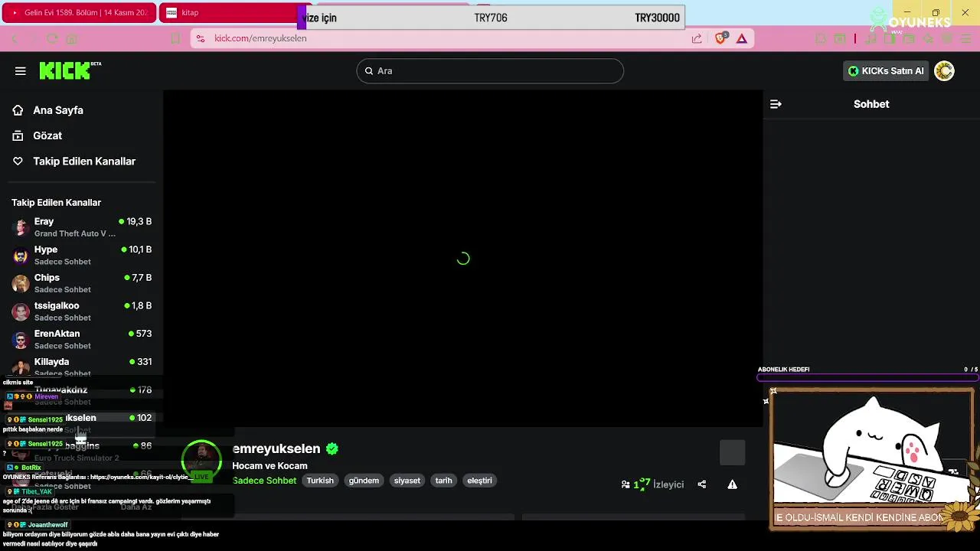Maximize the browser window
Screen dimensions: 980x551
coord(936,12)
